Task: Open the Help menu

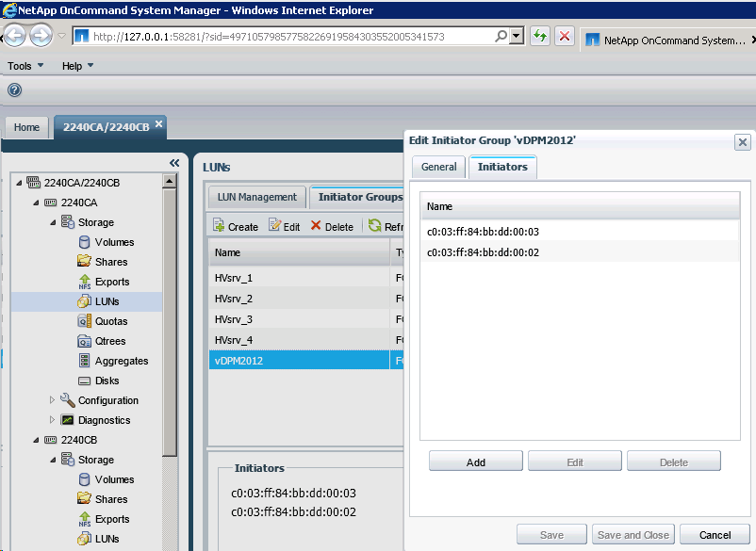Action: point(77,66)
